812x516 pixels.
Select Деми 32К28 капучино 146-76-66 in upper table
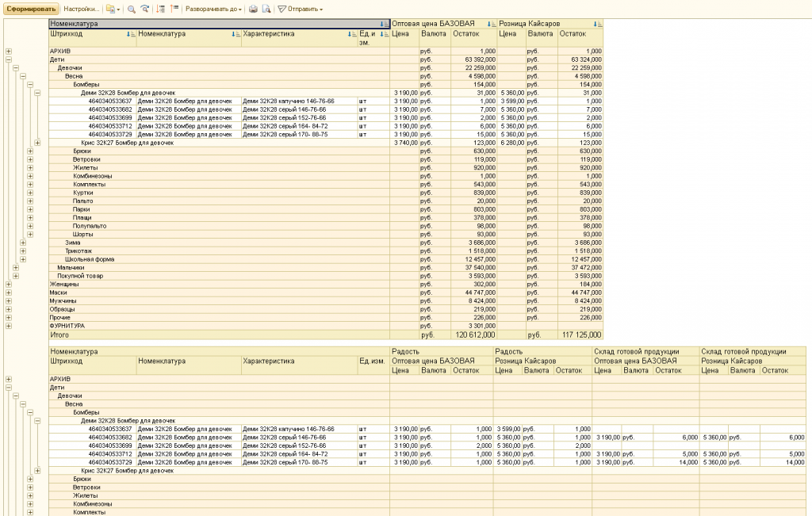click(x=289, y=101)
